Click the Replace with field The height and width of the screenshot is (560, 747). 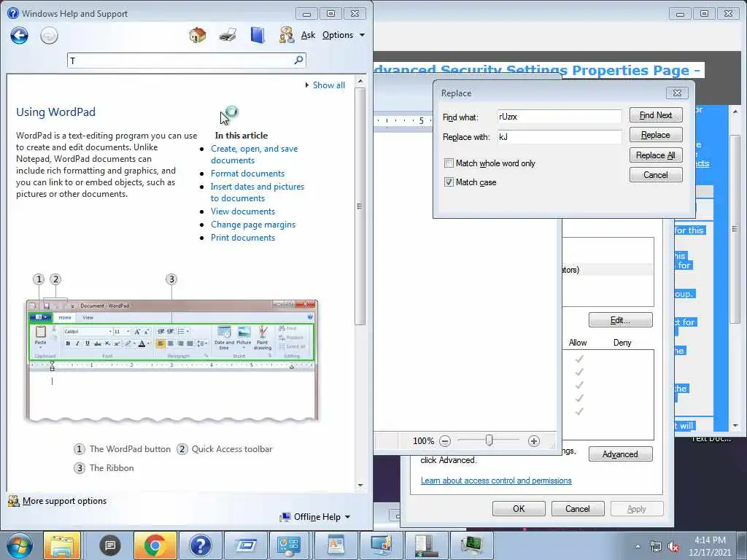(560, 137)
